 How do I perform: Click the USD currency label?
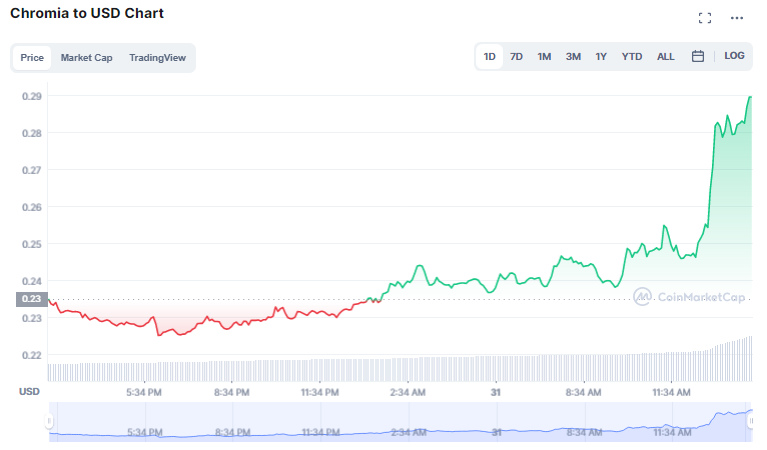(x=29, y=392)
